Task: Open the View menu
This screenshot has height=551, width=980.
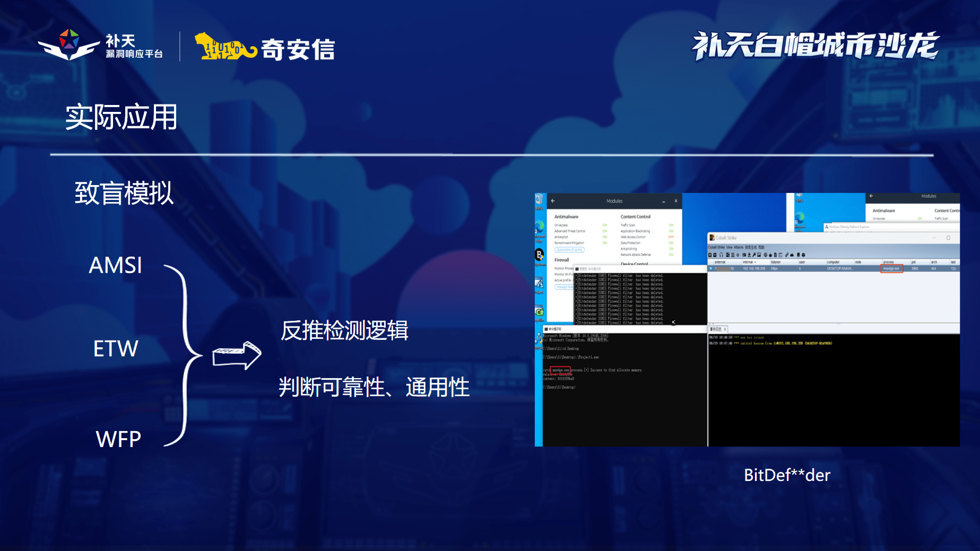Action: 729,247
